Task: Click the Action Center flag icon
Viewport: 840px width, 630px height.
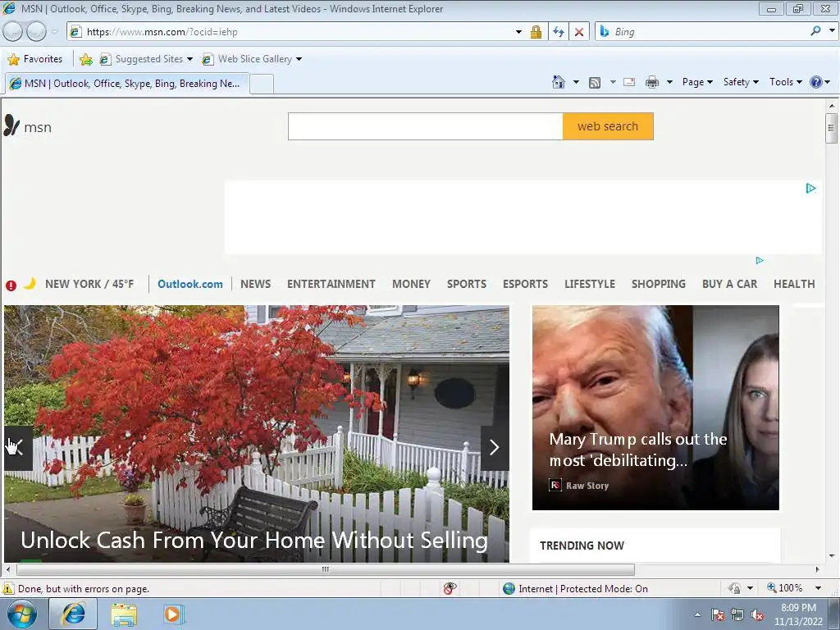Action: click(x=718, y=615)
